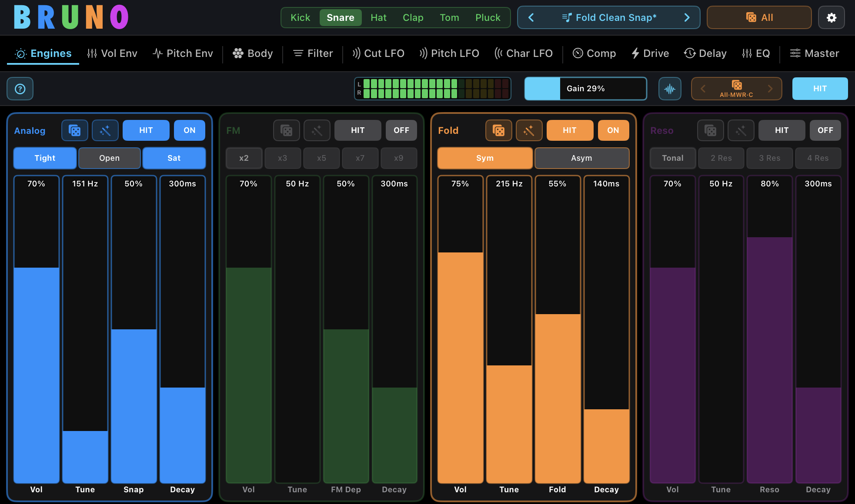This screenshot has height=504, width=855.
Task: Adjust the Fold Tune 215 Hz slider
Action: (509, 329)
